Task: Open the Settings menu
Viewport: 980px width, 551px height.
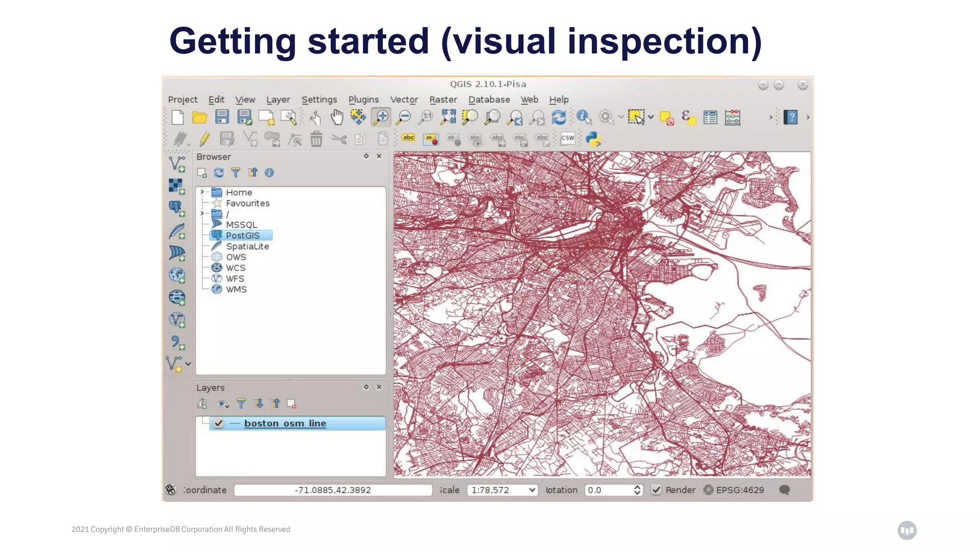Action: 319,99
